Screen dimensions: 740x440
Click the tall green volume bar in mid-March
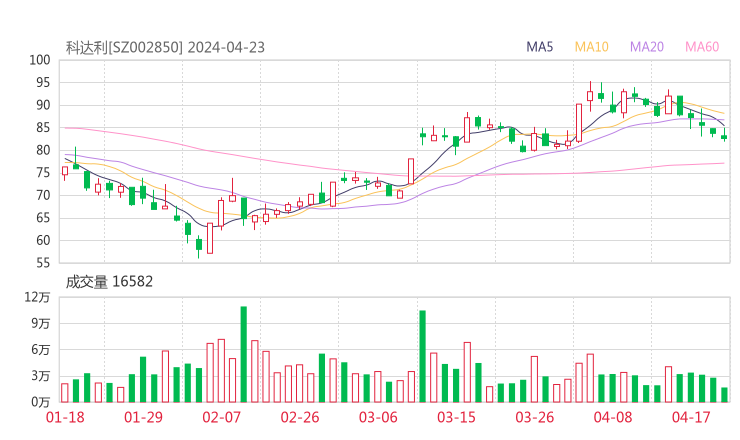pos(422,356)
